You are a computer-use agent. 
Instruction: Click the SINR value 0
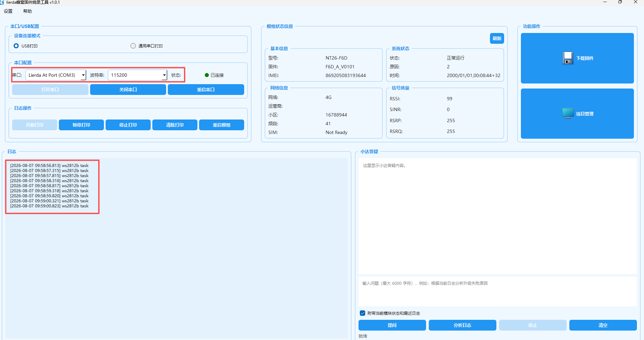coord(448,109)
